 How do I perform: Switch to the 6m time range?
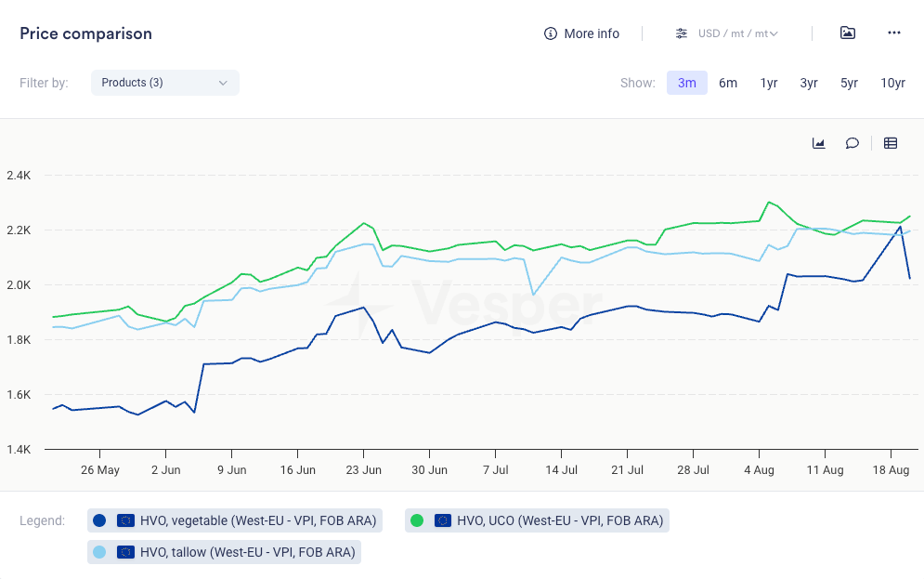728,83
